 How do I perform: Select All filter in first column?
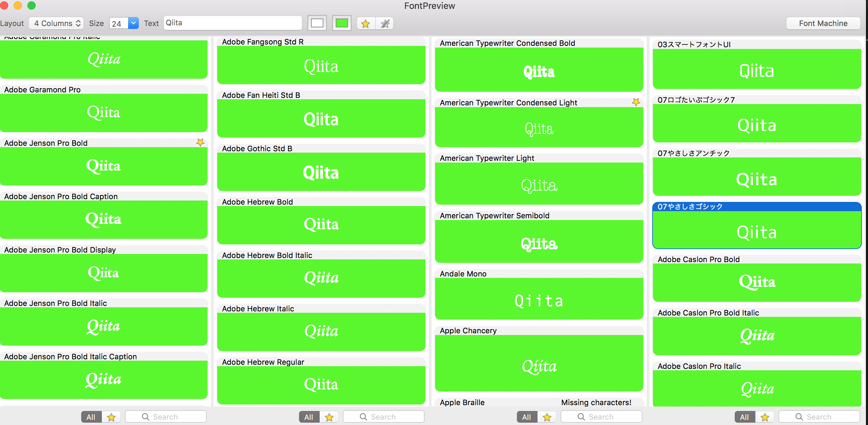[91, 417]
